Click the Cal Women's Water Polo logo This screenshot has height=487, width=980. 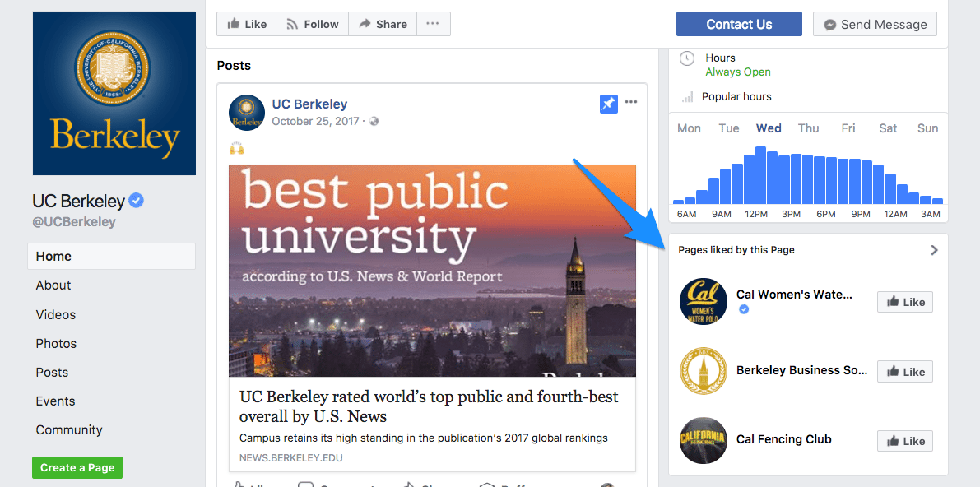click(x=704, y=301)
